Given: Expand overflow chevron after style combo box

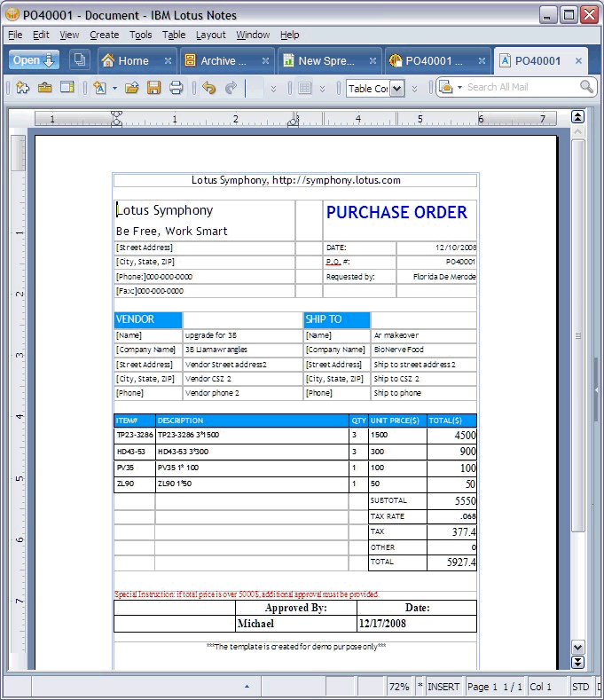Looking at the screenshot, I should pos(415,89).
